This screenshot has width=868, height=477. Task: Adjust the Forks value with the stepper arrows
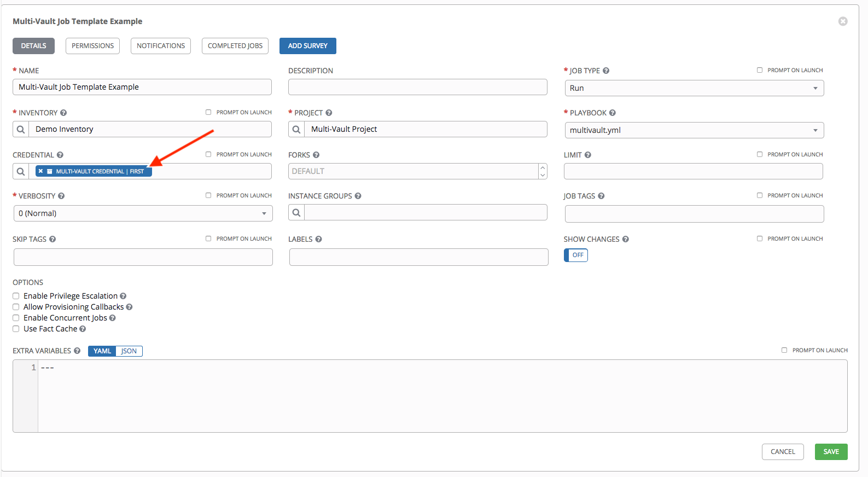(x=543, y=171)
